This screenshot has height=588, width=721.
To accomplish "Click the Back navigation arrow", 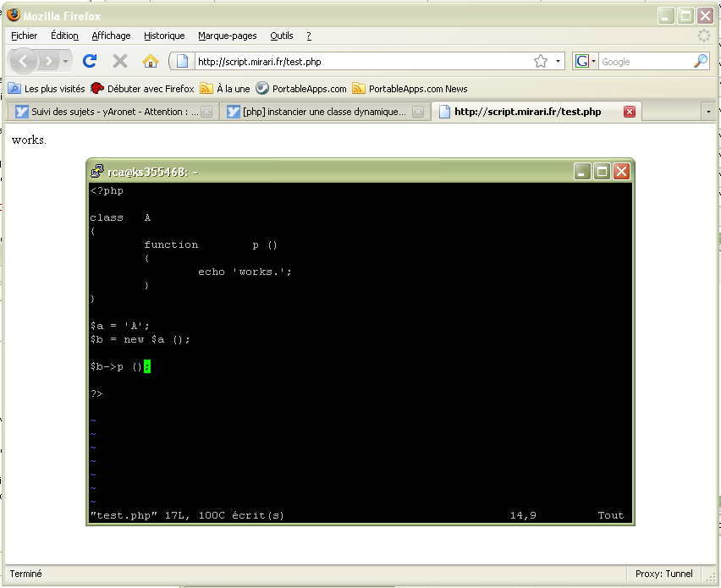I will tap(24, 61).
